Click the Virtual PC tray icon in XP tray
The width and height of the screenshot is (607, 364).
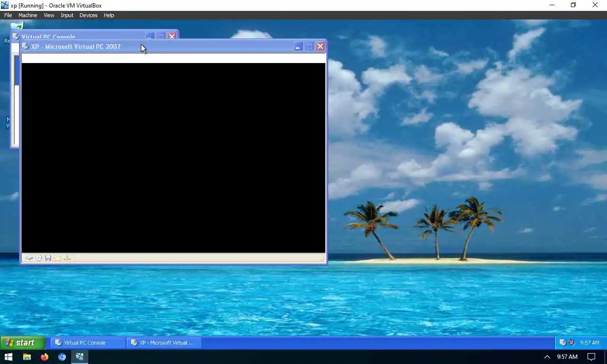[562, 343]
